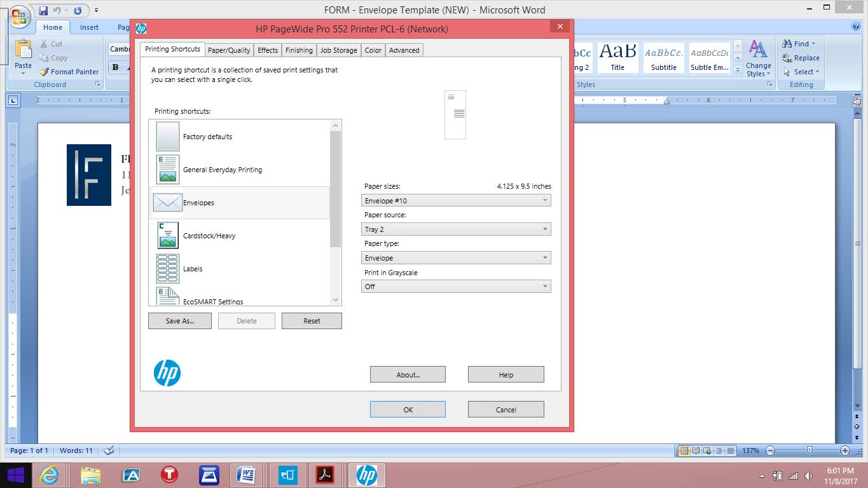Click the Save As... button
868x488 pixels.
(180, 321)
